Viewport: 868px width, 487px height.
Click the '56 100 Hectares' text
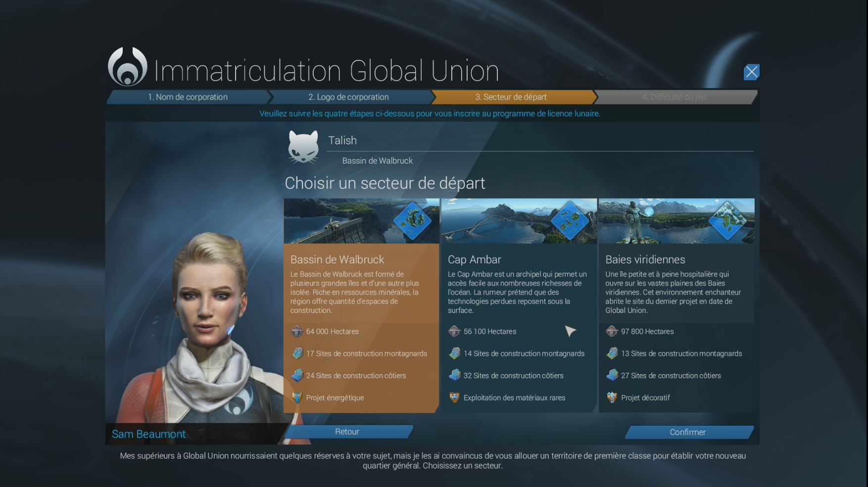pos(490,331)
